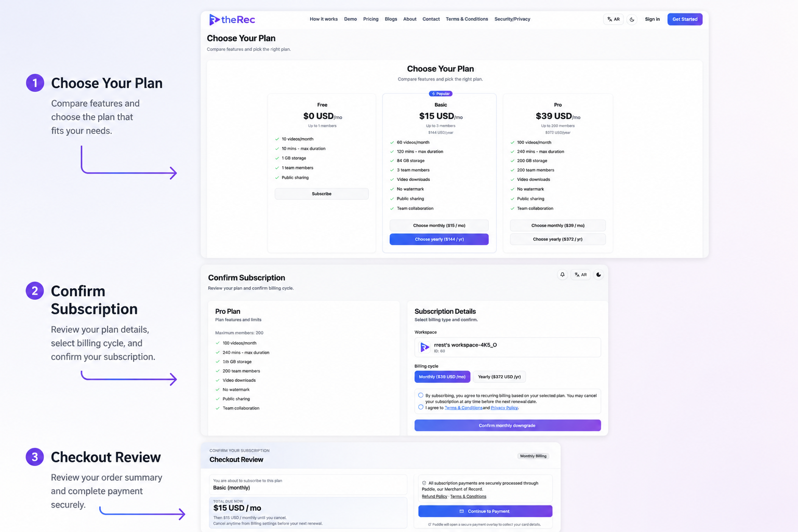798x532 pixels.
Task: Open How it works nav item
Action: [x=324, y=19]
